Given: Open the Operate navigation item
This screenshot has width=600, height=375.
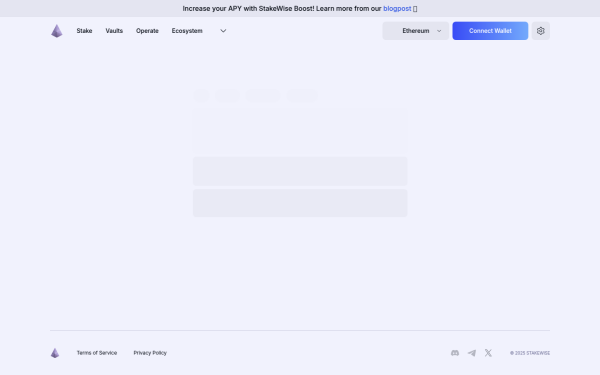Looking at the screenshot, I should [147, 31].
